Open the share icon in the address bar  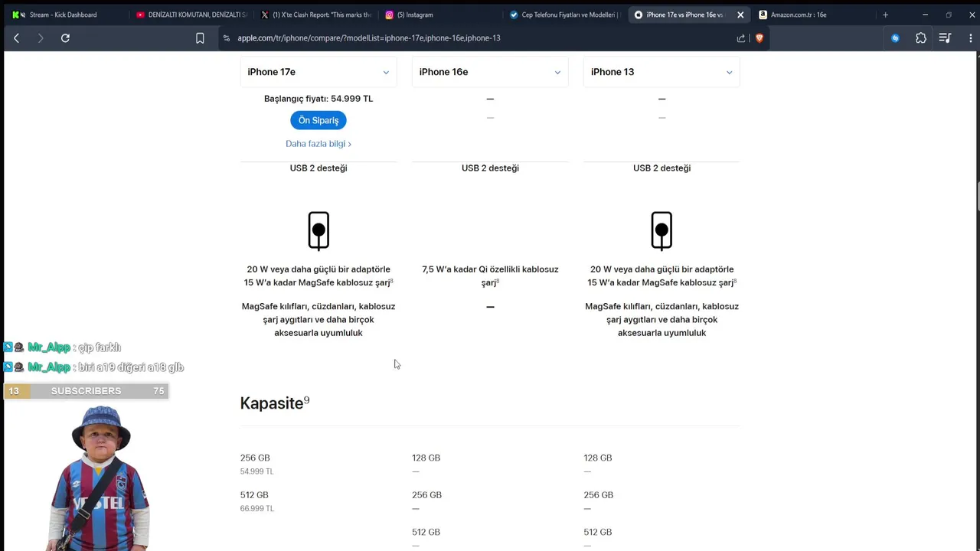(x=740, y=38)
